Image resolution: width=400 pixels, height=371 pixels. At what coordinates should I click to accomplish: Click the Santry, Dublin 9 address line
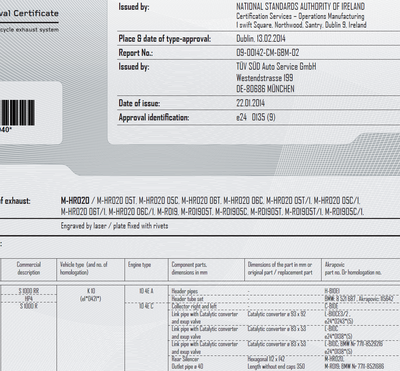(301, 25)
